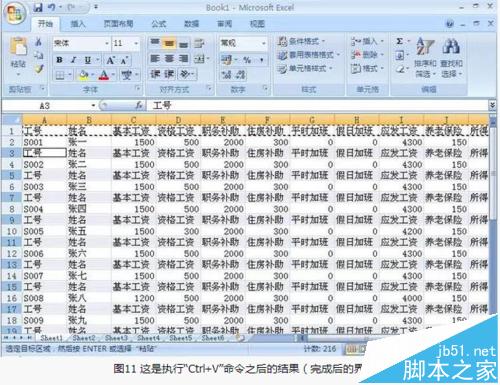This screenshot has width=500, height=385.
Task: Increase decimal places
Action: 227,75
